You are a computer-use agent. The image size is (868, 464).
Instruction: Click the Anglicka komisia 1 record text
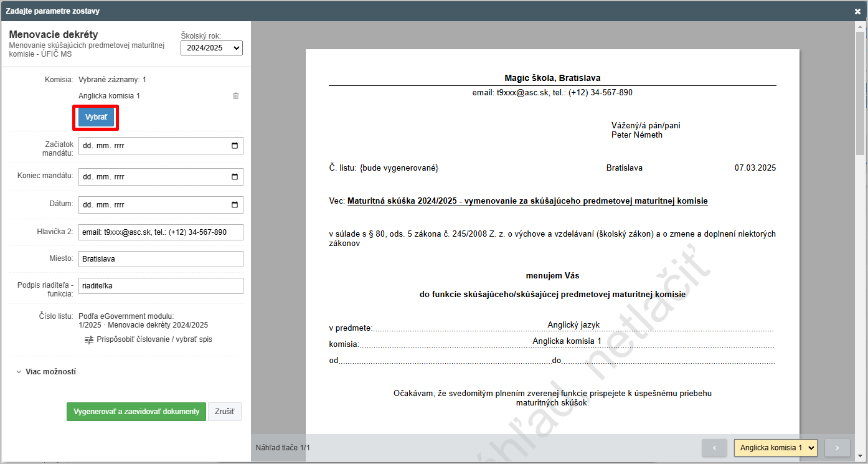click(109, 96)
